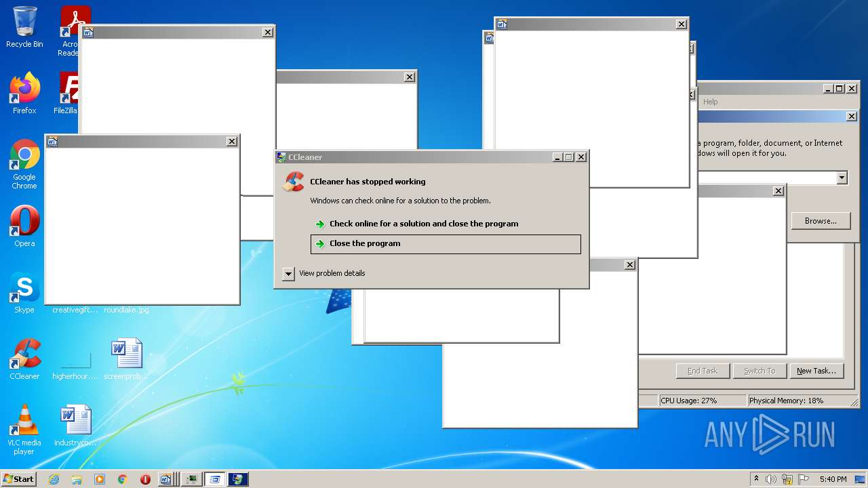Viewport: 868px width, 488px height.
Task: Minimize the Task Manager window
Action: pyautogui.click(x=829, y=89)
